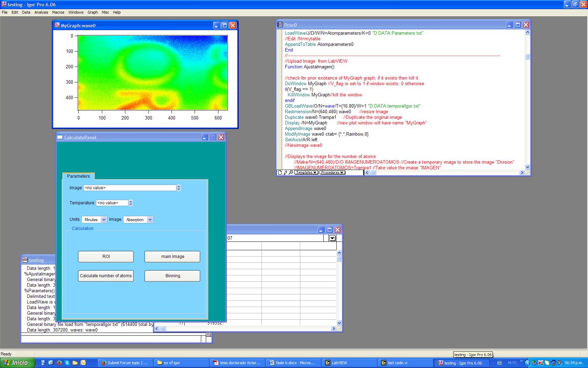Screen dimensions: 588x368
Task: Click the Igor Pro icon in main title bar
Action: point(3,4)
